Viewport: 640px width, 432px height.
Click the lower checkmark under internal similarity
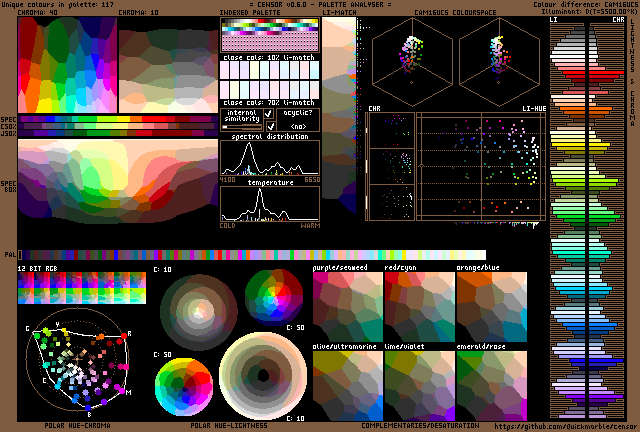pos(270,126)
